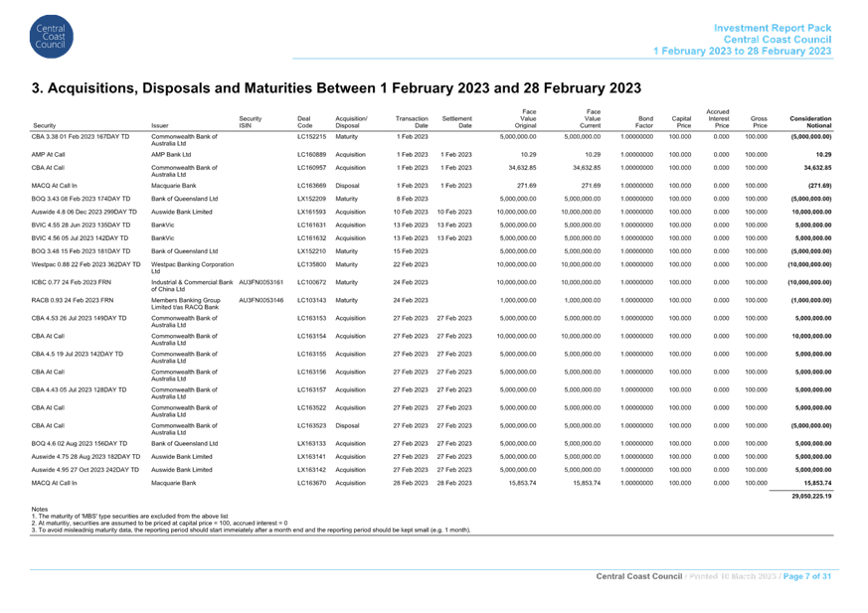The image size is (868, 613).
Task: Select the 'AMP At Call' security cell
Action: pos(48,155)
